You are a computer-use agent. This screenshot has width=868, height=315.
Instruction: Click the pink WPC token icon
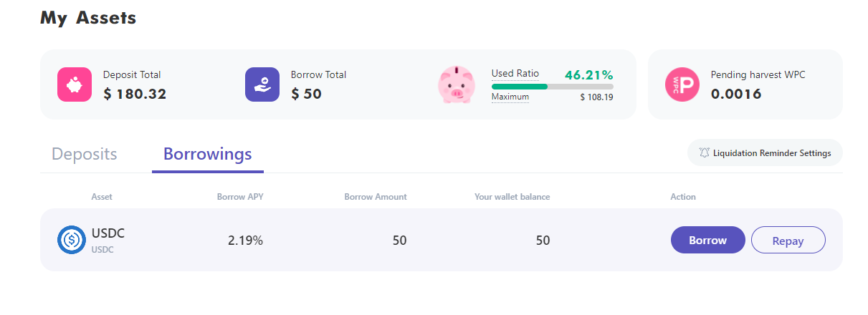[x=682, y=84]
